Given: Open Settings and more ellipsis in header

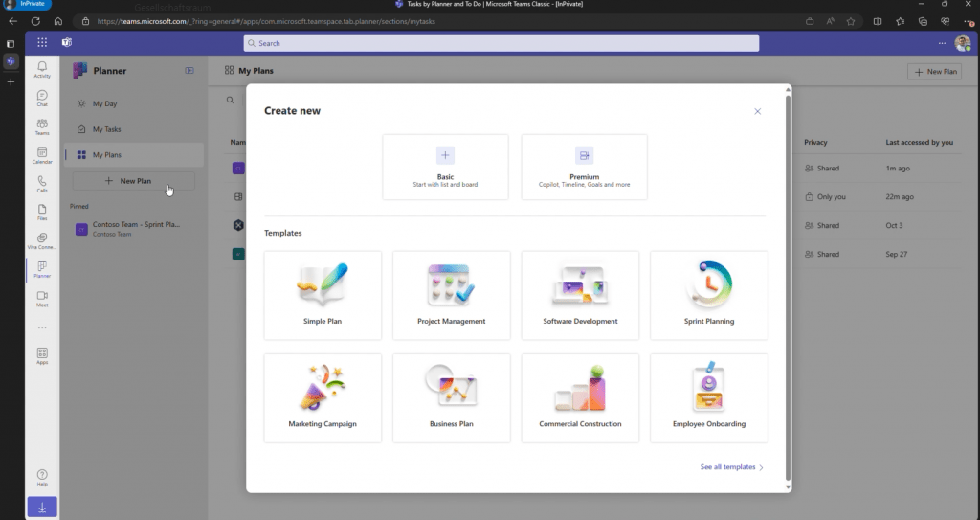Looking at the screenshot, I should [942, 43].
